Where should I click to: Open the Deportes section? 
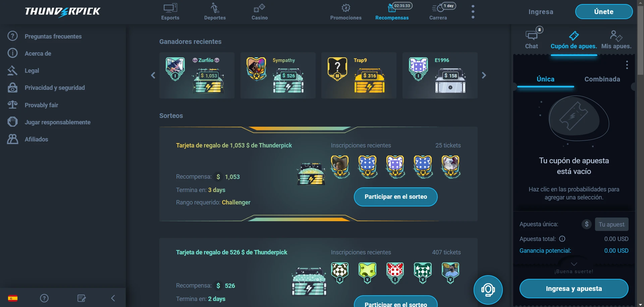(x=215, y=12)
